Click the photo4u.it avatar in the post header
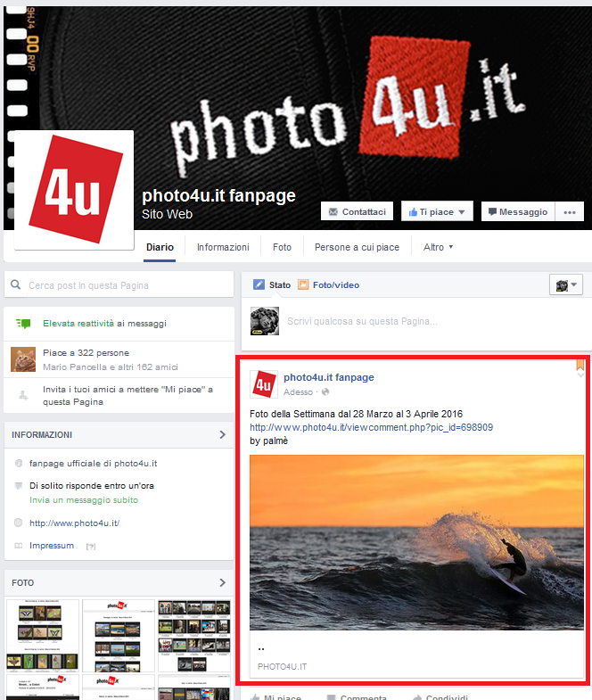Image resolution: width=592 pixels, height=700 pixels. pyautogui.click(x=263, y=384)
